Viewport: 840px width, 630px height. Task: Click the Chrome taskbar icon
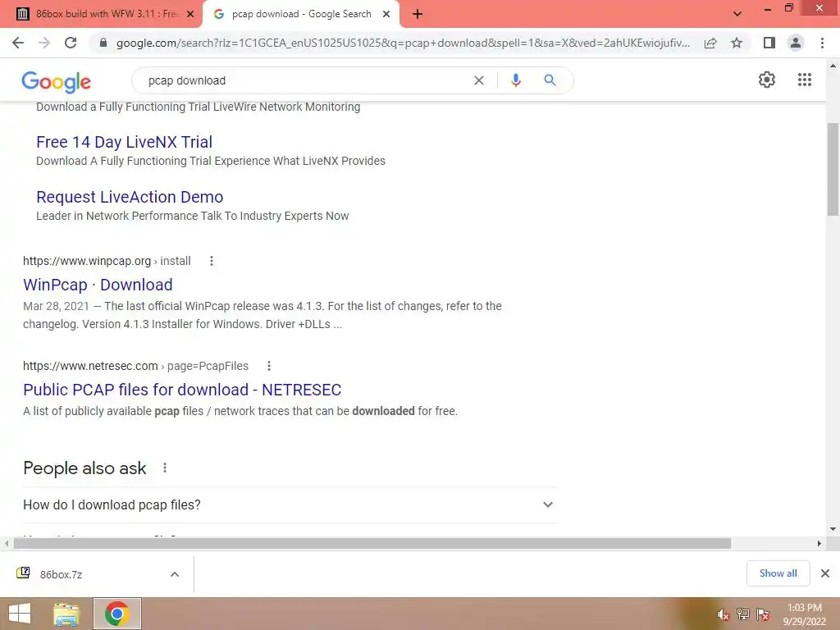click(x=116, y=614)
